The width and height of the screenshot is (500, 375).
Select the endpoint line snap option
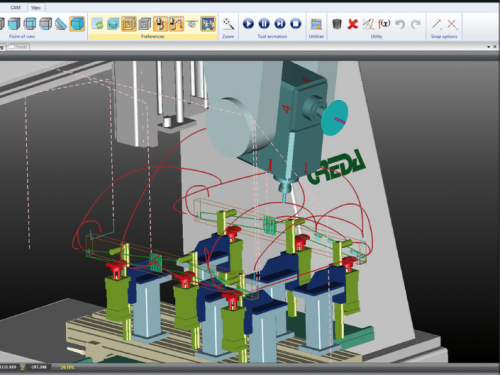coord(437,24)
